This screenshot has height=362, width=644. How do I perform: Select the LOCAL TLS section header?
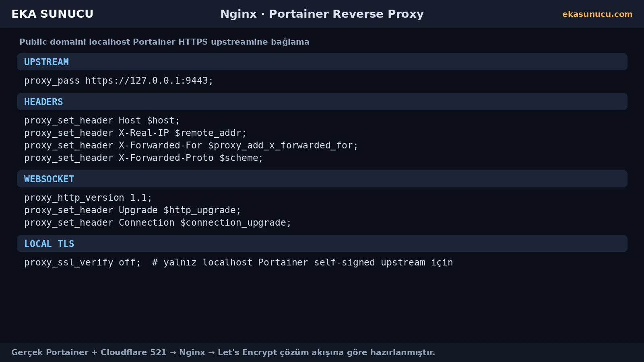pos(322,244)
